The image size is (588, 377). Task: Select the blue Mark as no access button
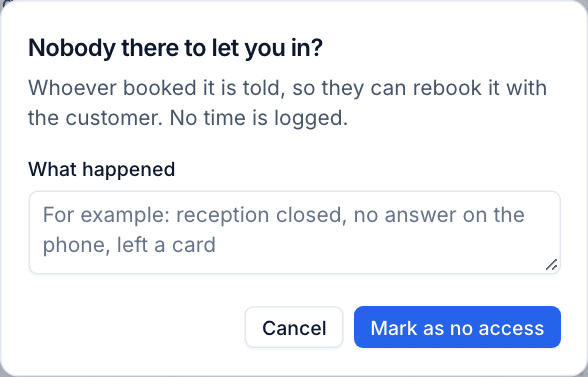pos(457,327)
